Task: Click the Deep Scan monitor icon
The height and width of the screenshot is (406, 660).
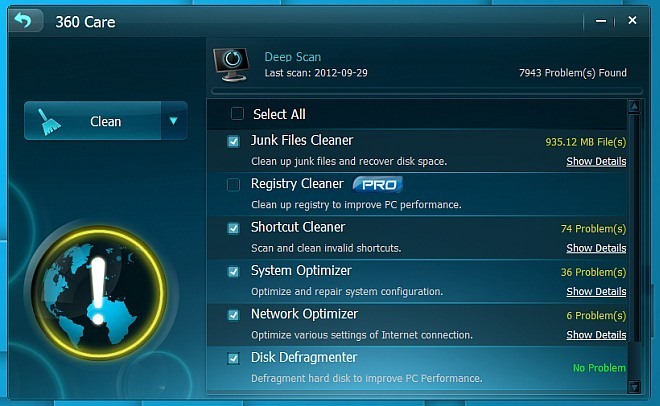Action: coord(231,64)
